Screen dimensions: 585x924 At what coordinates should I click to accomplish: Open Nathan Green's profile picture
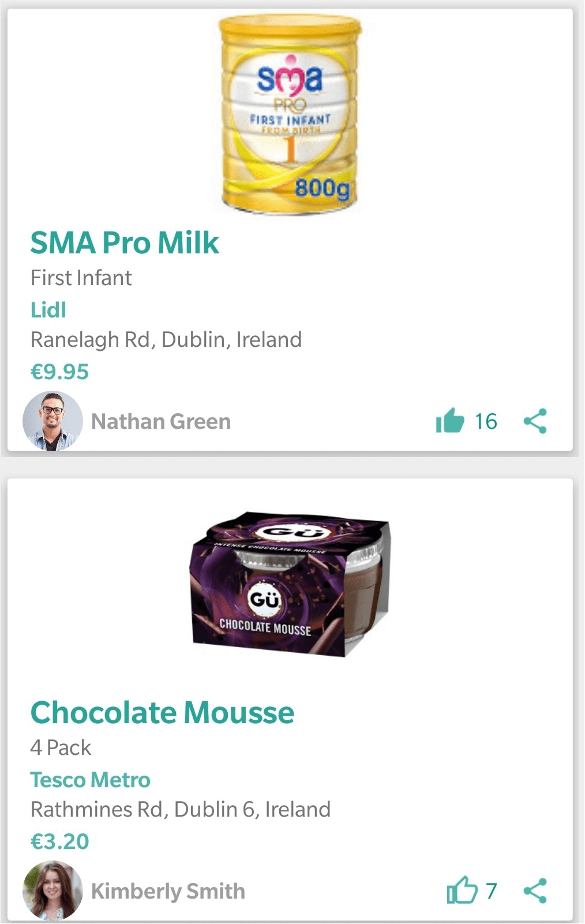tap(52, 421)
